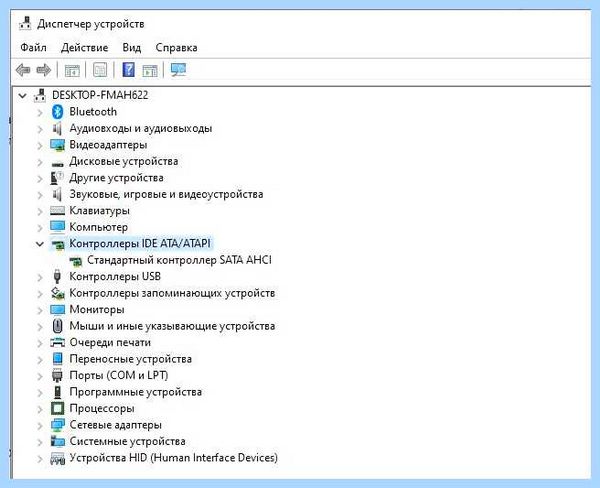Screen dimensions: 600x488
Task: Click the speaker icon beside Аудиовходы и аудиовыходы
Action: tap(57, 128)
